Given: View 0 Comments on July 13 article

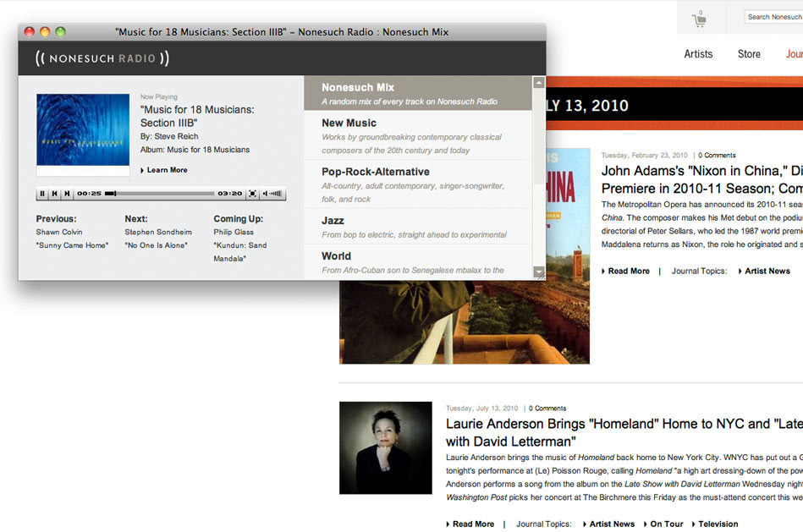Looking at the screenshot, I should [x=547, y=408].
